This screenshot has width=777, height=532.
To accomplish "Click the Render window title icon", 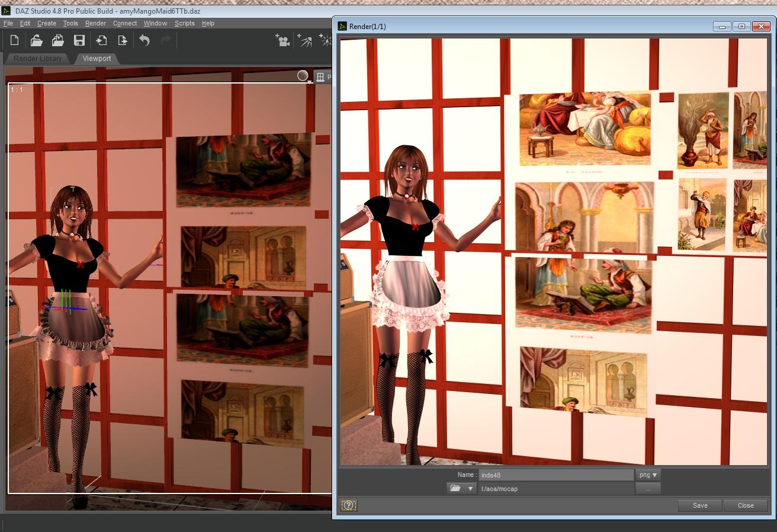I will click(342, 26).
